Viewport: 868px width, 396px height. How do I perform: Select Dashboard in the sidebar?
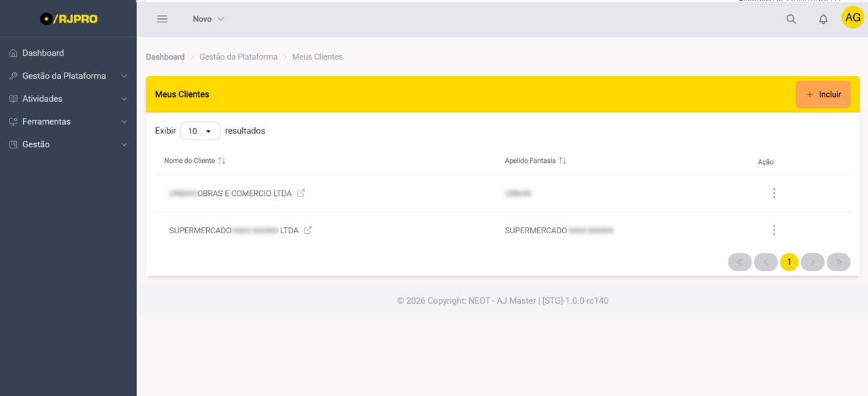click(x=43, y=53)
